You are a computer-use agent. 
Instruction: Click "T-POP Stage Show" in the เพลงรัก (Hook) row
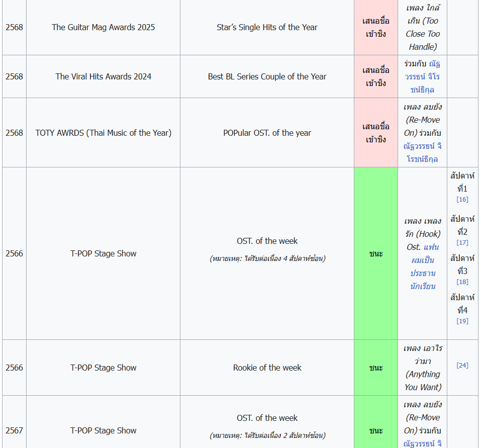tap(104, 253)
